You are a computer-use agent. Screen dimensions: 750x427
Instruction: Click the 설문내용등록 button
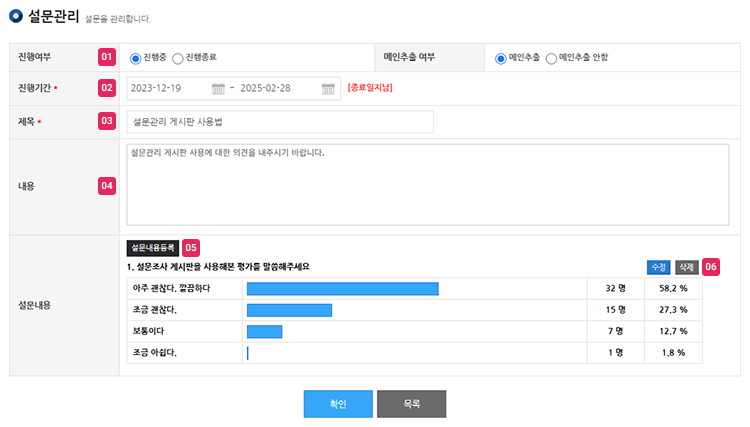pos(153,248)
